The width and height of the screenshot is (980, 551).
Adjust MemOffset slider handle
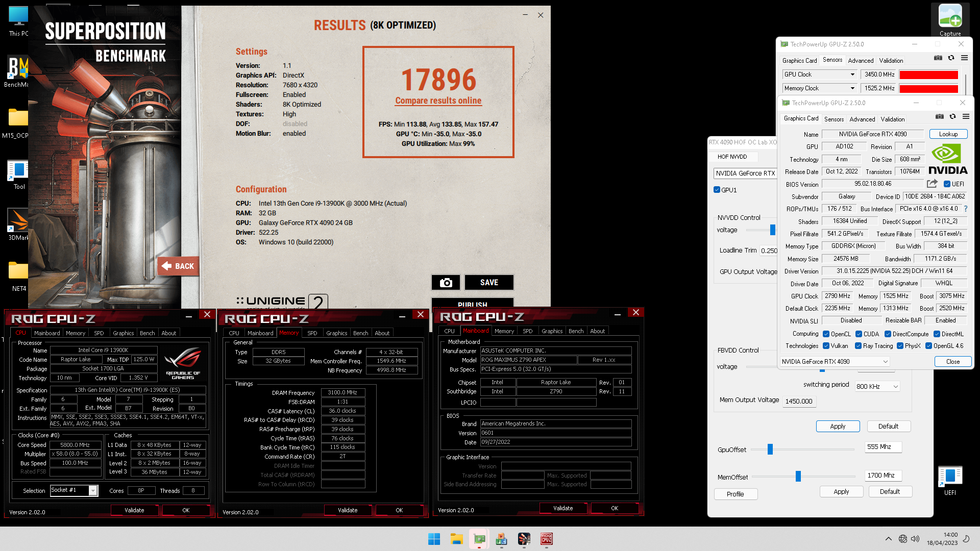click(x=798, y=477)
